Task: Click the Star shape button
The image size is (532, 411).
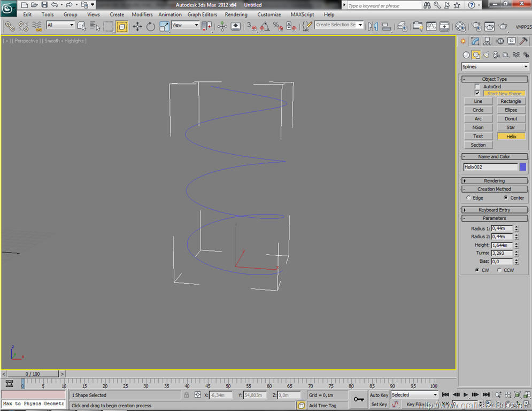Action: click(511, 128)
